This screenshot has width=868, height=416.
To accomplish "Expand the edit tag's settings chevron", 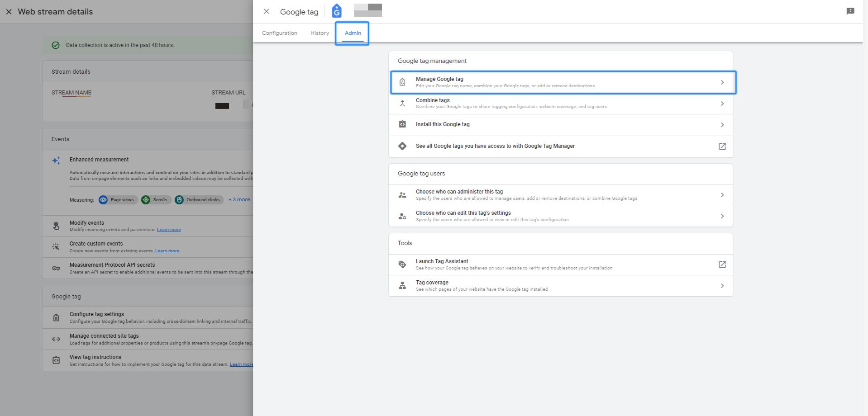I will click(x=722, y=216).
